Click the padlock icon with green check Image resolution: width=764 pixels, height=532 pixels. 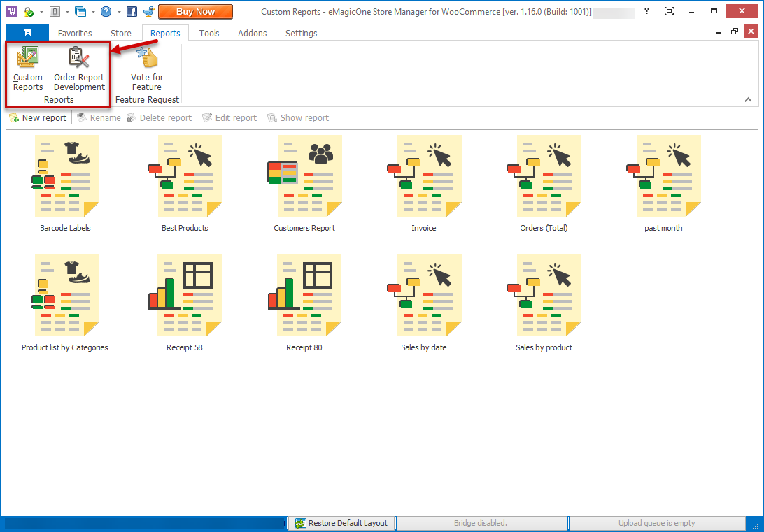pos(28,12)
